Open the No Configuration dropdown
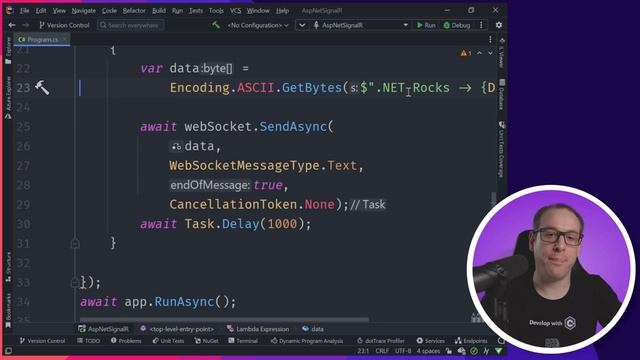The image size is (640, 360). 258,25
